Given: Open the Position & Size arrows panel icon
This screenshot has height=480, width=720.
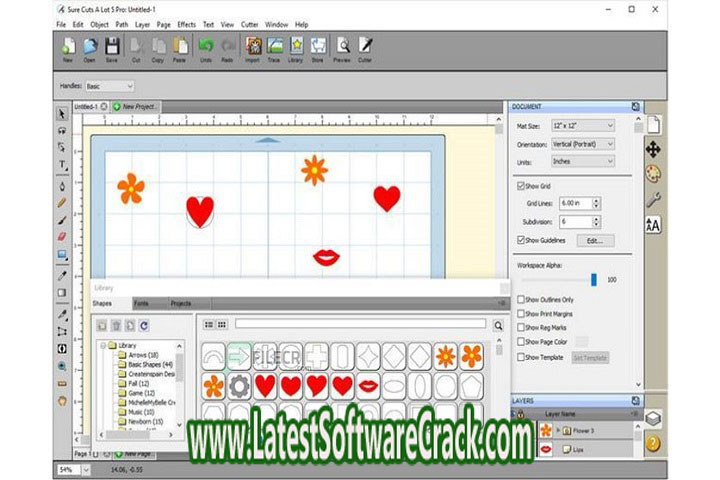Looking at the screenshot, I should 653,149.
